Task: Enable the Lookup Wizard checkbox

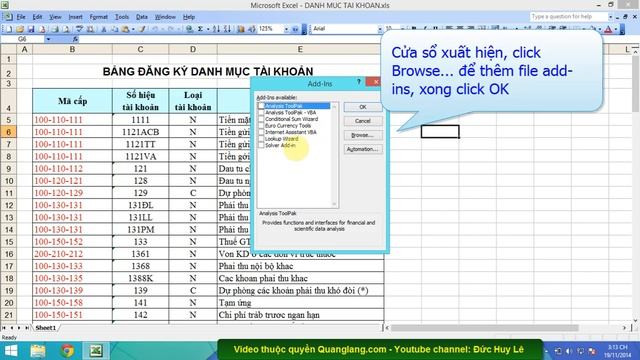Action: [261, 139]
